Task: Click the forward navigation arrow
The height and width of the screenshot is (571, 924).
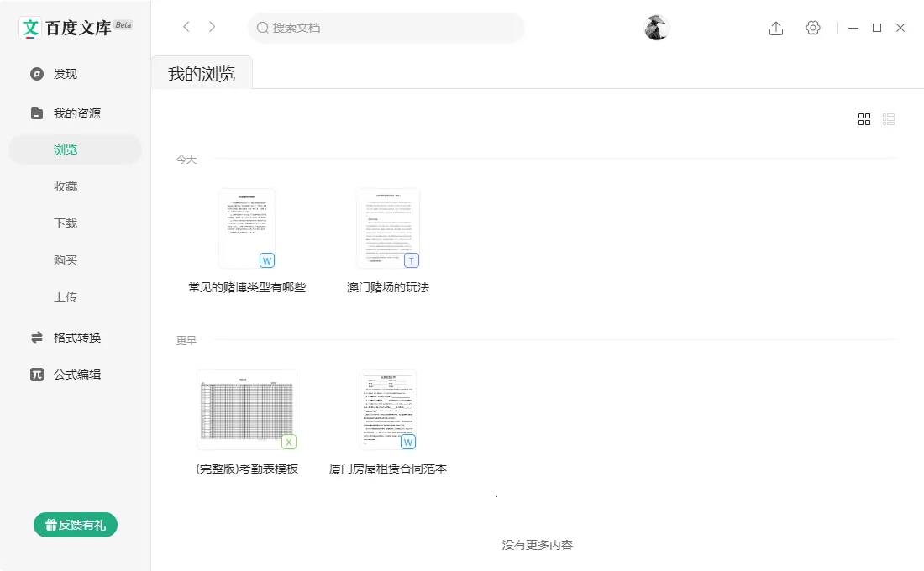Action: 213,27
